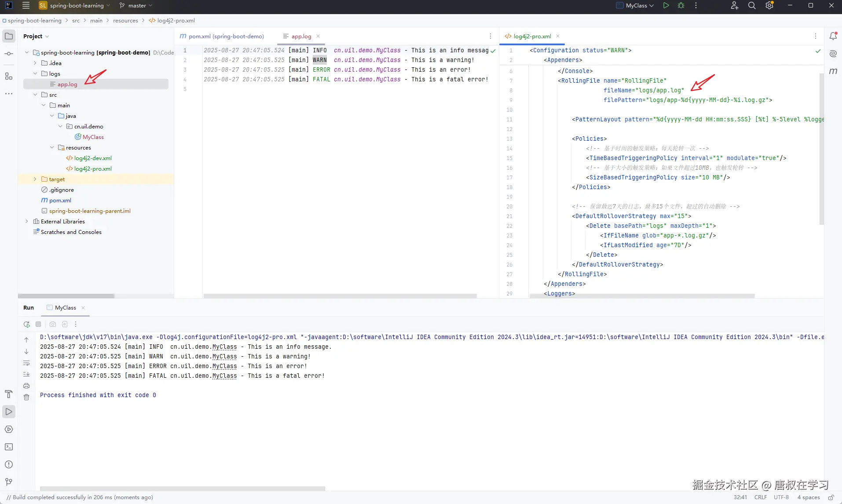Collapse the logs folder

pyautogui.click(x=35, y=73)
